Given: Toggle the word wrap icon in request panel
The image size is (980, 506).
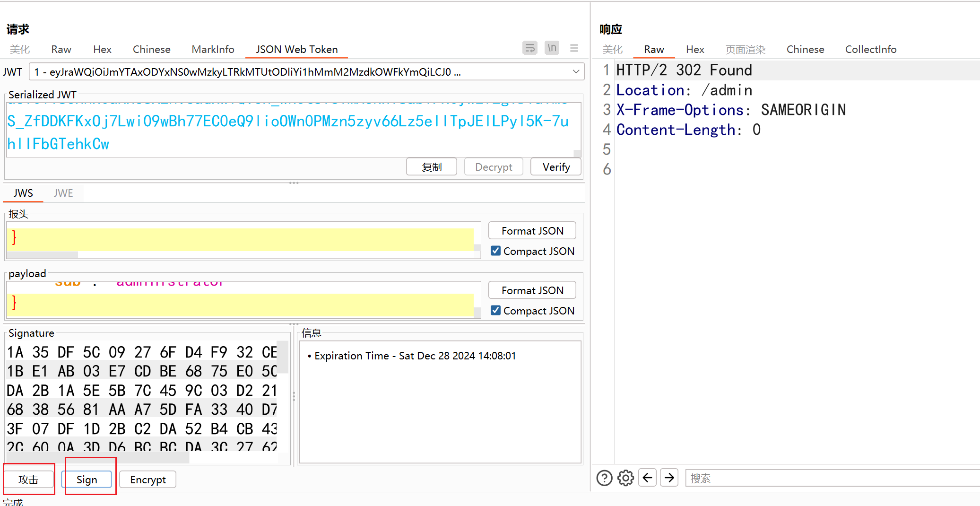Looking at the screenshot, I should pos(529,48).
